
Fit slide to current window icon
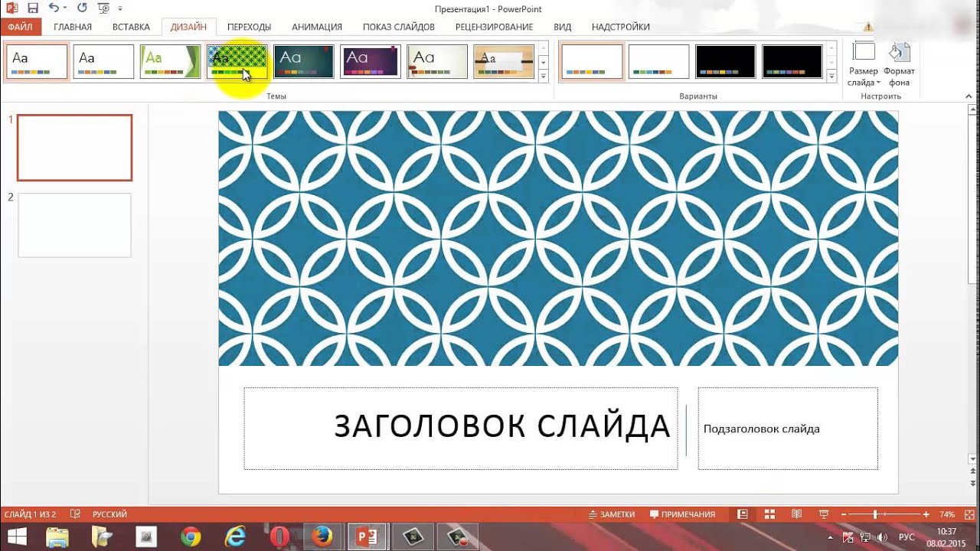[x=969, y=514]
